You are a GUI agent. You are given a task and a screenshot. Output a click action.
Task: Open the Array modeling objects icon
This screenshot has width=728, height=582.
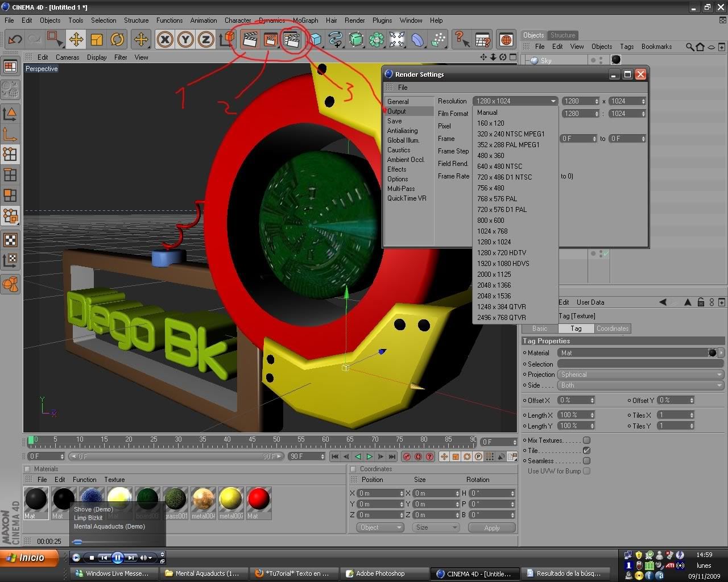(377, 39)
